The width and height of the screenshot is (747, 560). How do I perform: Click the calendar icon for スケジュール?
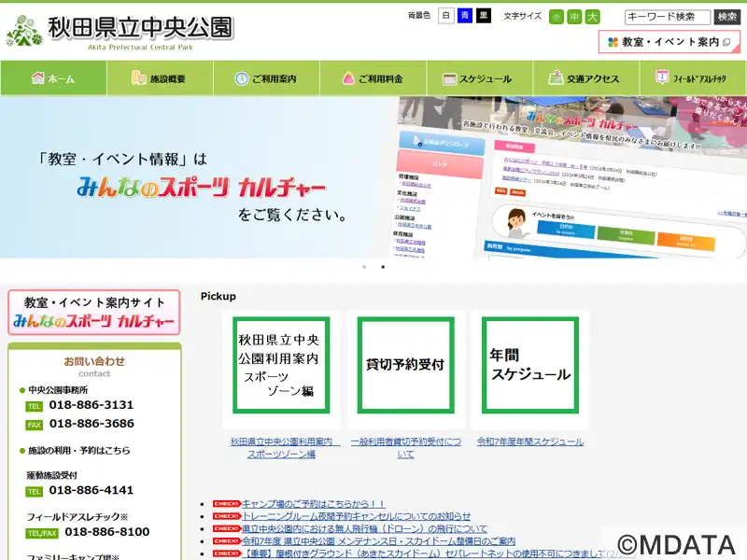pyautogui.click(x=450, y=78)
